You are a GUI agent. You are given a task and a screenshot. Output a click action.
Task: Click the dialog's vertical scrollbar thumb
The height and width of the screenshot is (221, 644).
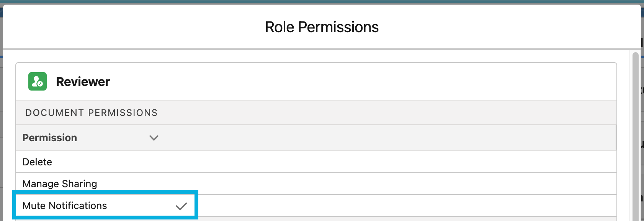636,134
